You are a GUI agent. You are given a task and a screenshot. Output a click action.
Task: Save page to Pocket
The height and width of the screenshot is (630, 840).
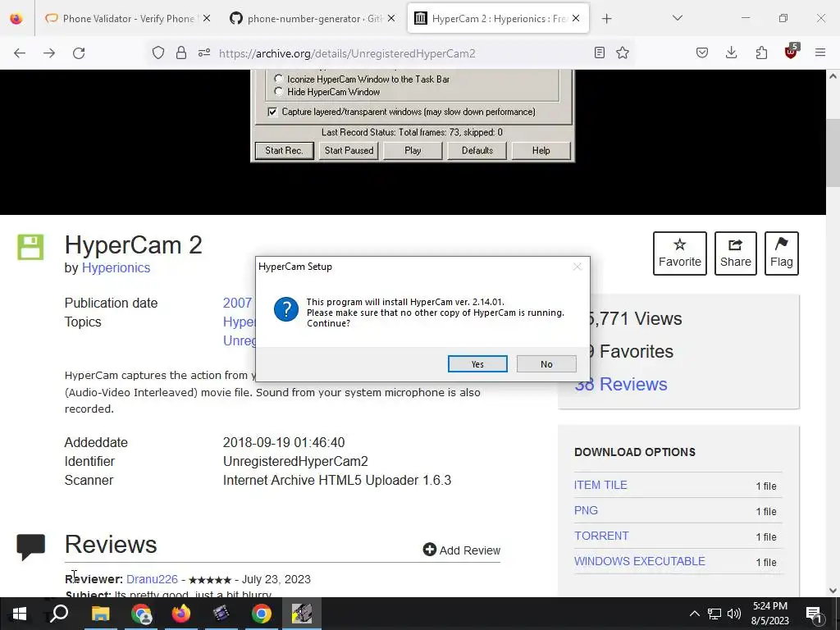pyautogui.click(x=702, y=52)
